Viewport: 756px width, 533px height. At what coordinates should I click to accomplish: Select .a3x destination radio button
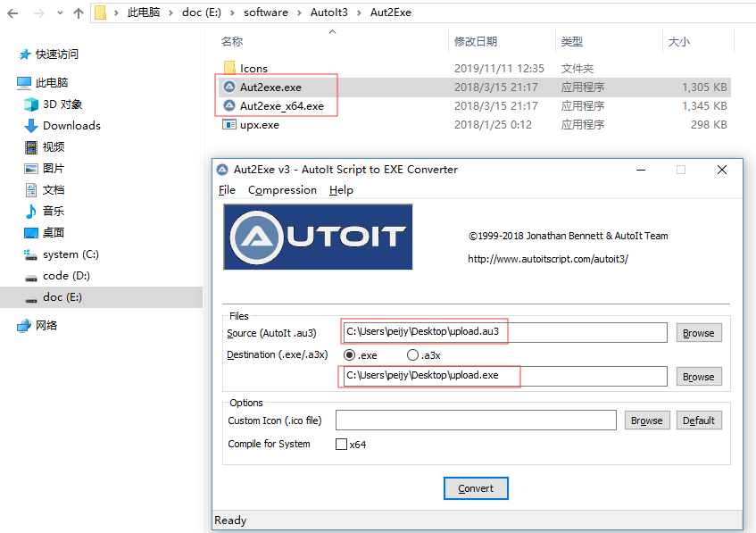click(x=412, y=355)
